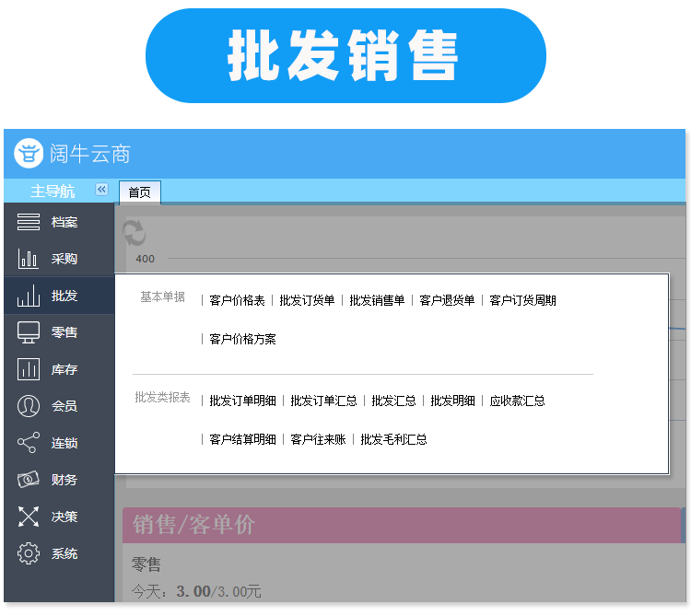Open 客户价格方案 link
The height and width of the screenshot is (616, 691).
(x=243, y=339)
